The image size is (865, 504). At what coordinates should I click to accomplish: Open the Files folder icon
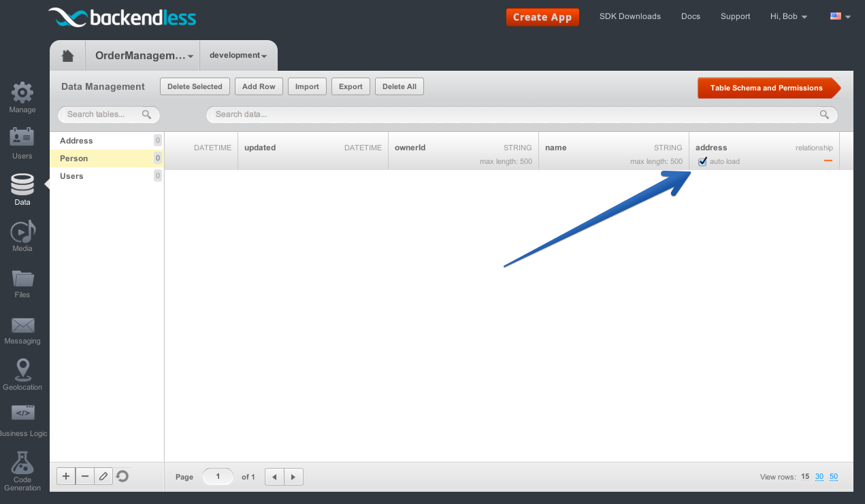(x=22, y=278)
